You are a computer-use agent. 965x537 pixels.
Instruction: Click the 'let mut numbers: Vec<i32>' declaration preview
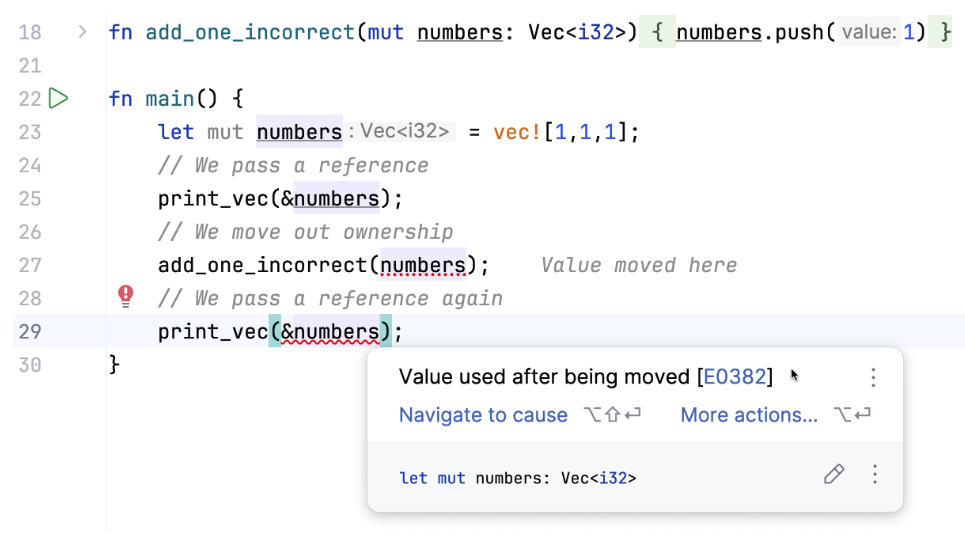coord(517,478)
